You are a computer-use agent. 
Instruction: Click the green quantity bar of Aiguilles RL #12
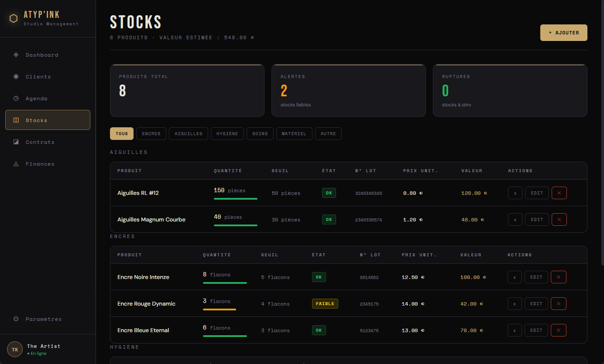tap(236, 199)
